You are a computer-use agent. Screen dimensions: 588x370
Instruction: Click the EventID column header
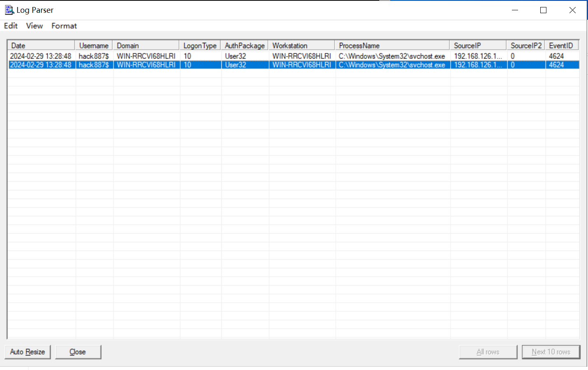(x=562, y=45)
